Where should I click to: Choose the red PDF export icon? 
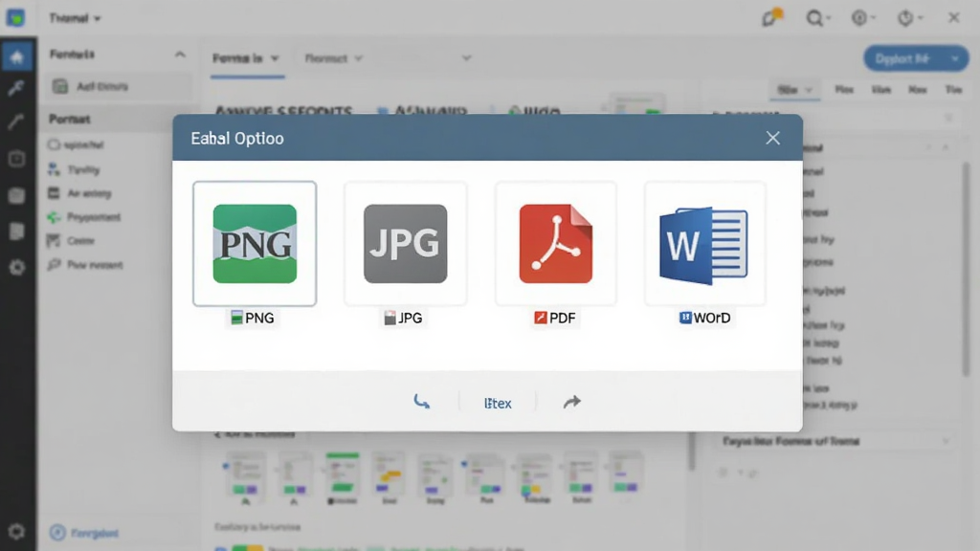556,244
